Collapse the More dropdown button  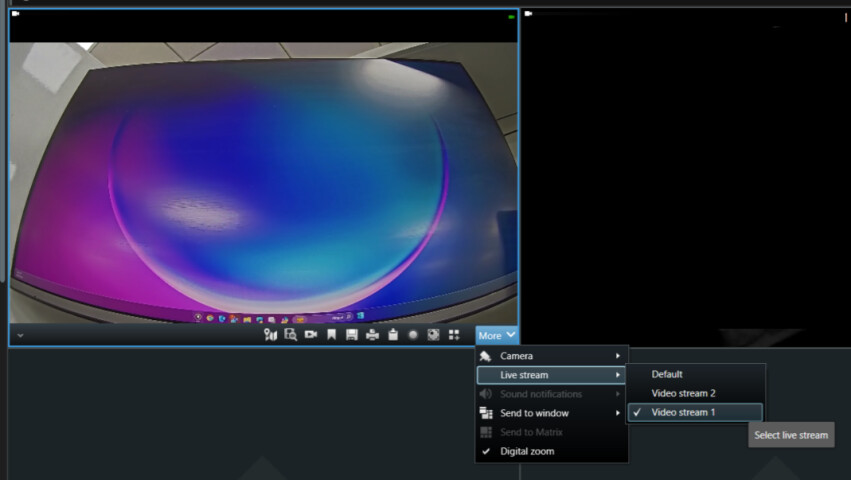click(497, 336)
